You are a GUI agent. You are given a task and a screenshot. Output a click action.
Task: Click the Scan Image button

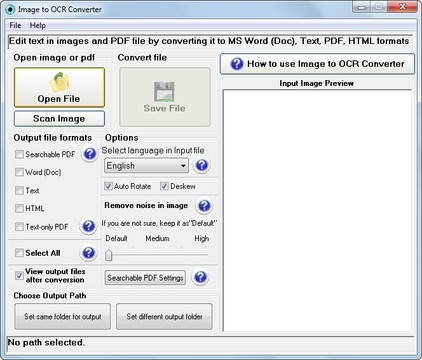[59, 119]
